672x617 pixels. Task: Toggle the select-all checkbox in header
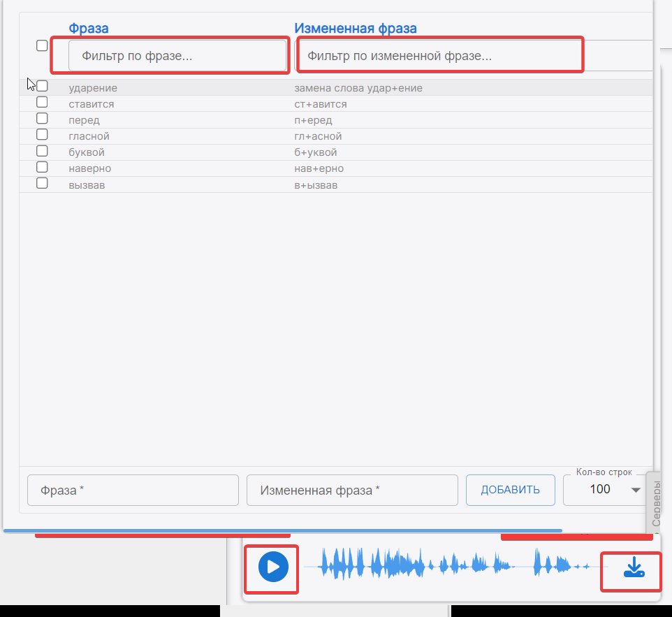[x=42, y=46]
